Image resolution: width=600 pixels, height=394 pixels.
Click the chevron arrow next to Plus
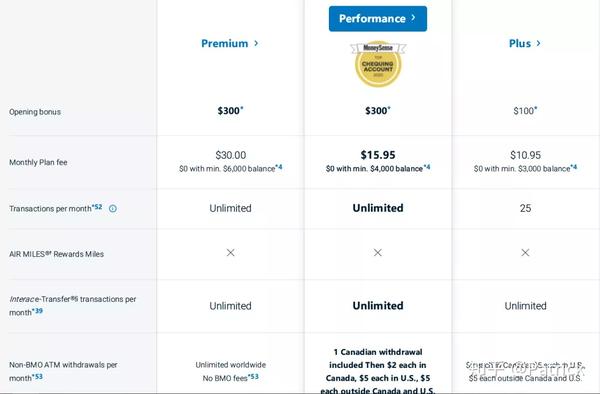tap(538, 43)
